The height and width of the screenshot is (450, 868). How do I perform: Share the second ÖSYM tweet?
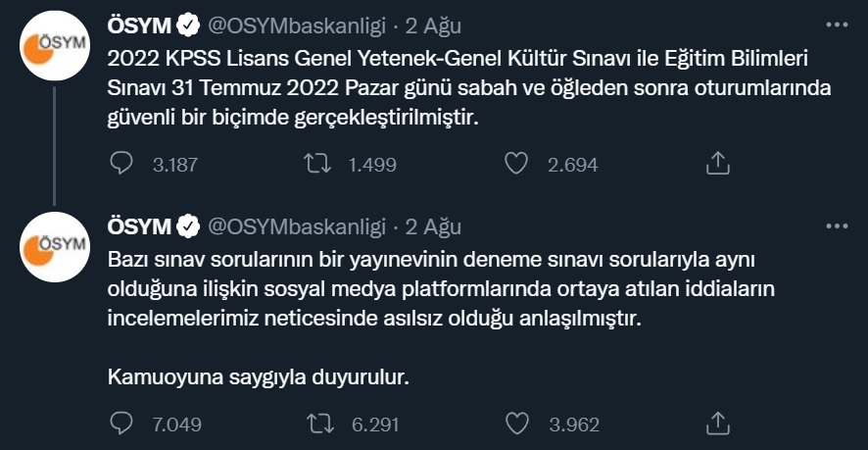coord(718,423)
